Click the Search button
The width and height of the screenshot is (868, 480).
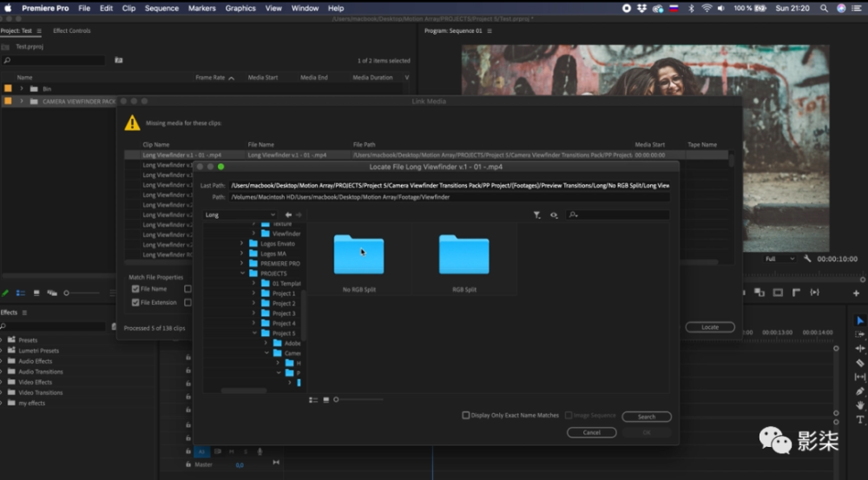(x=647, y=417)
